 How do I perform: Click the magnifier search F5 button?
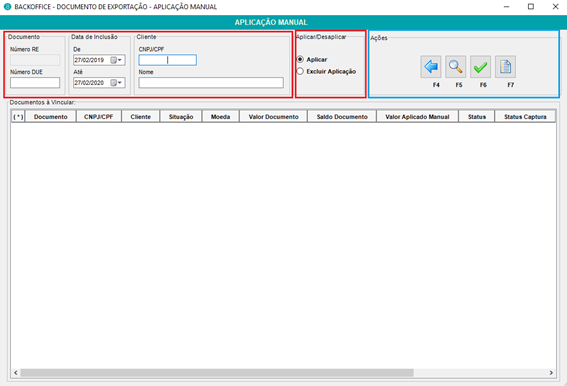455,67
